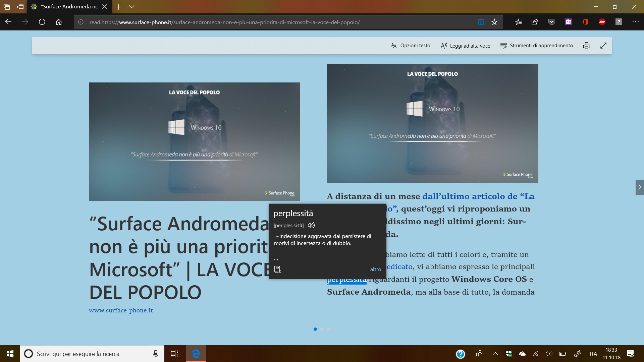Click the offline dictionary icon in popup
644x362 pixels.
click(x=277, y=269)
